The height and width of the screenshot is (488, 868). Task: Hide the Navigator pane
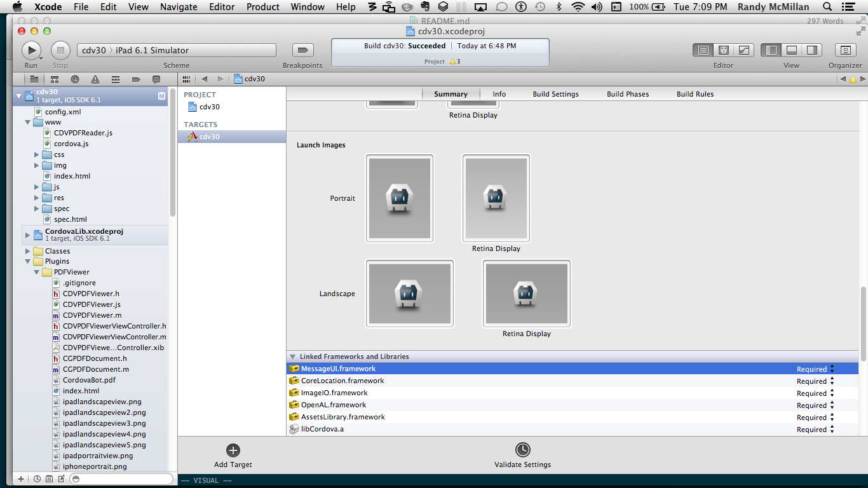(x=771, y=50)
